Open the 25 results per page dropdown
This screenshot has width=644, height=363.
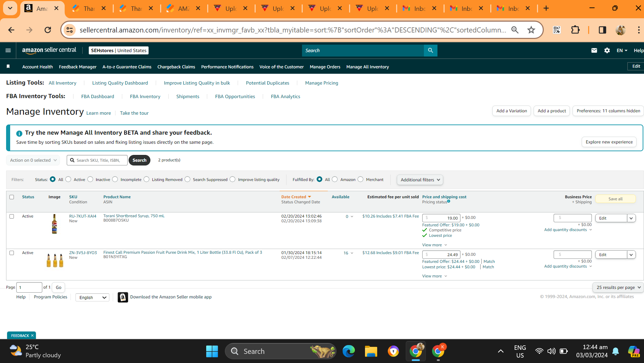pos(618,287)
